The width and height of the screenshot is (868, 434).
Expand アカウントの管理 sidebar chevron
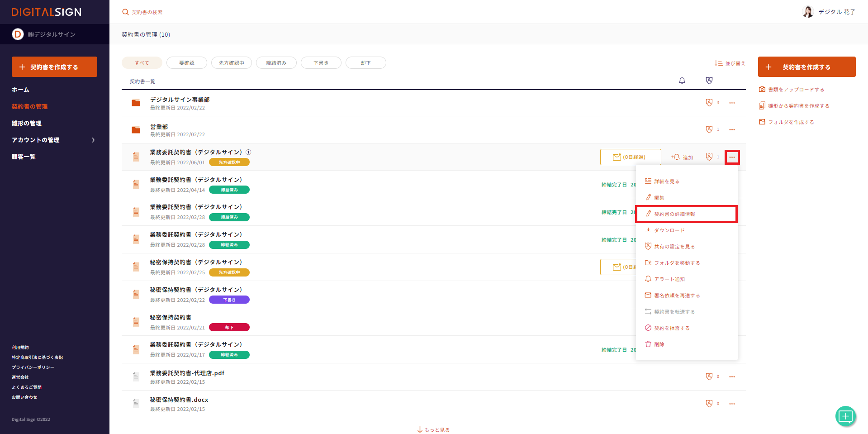click(93, 140)
